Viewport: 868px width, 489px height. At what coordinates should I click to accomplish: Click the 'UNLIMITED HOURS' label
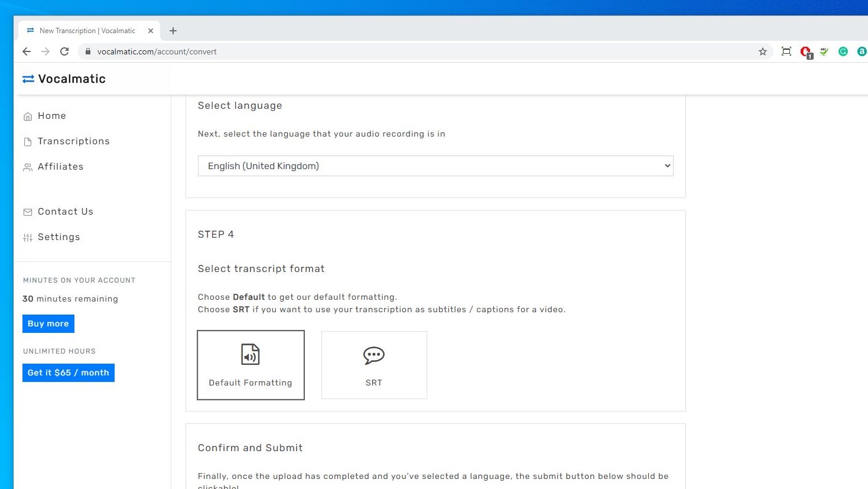(x=59, y=351)
